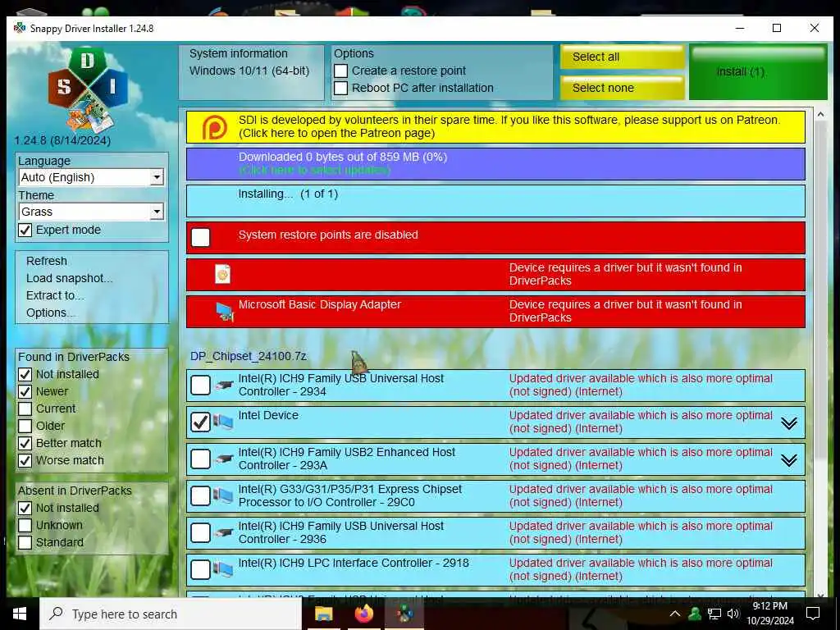
Task: Check the ICH9 USB Controller 2936 box
Action: pos(200,532)
